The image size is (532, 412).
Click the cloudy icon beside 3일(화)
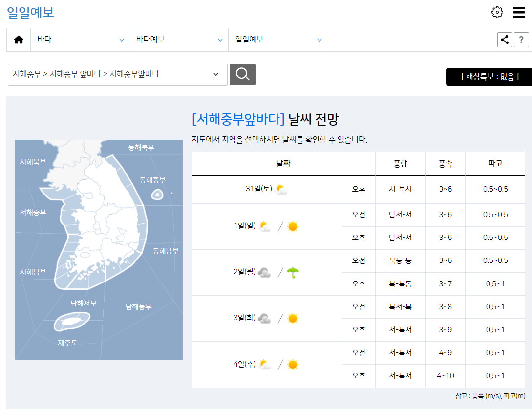(264, 318)
